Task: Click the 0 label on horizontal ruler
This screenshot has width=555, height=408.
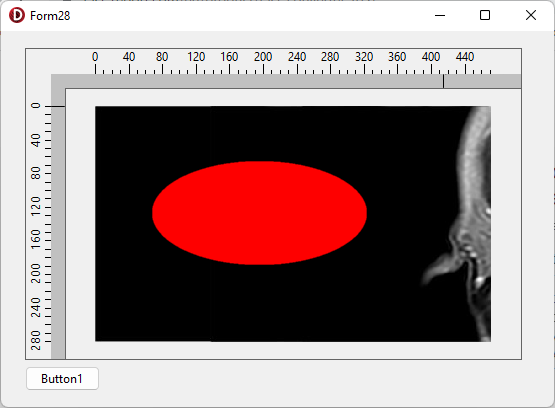Action: point(95,57)
